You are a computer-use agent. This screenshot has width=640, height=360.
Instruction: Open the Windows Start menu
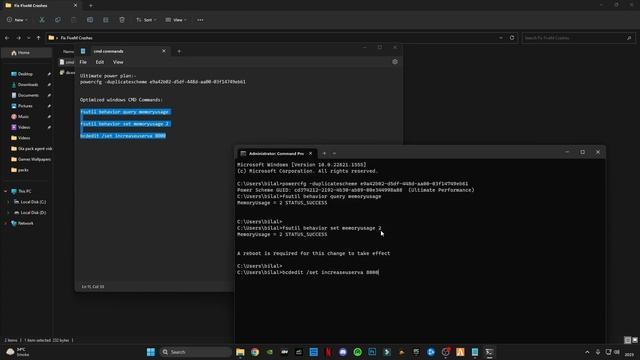click(151, 352)
